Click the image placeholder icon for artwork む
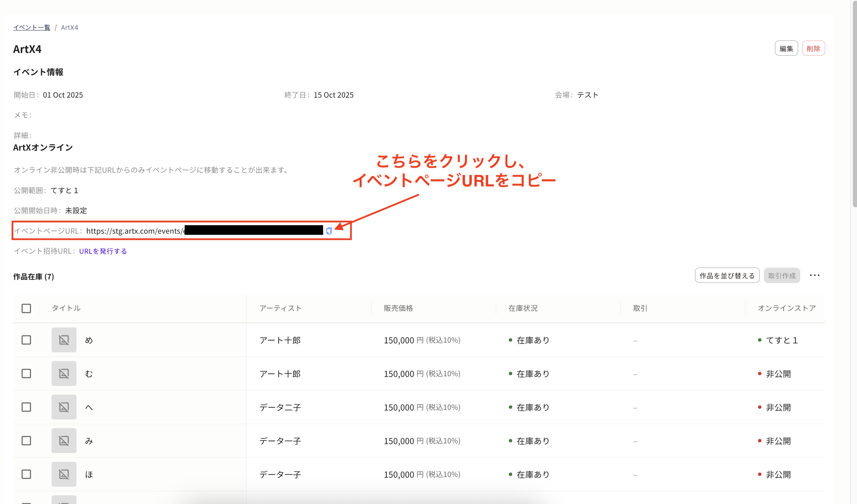 coord(64,373)
